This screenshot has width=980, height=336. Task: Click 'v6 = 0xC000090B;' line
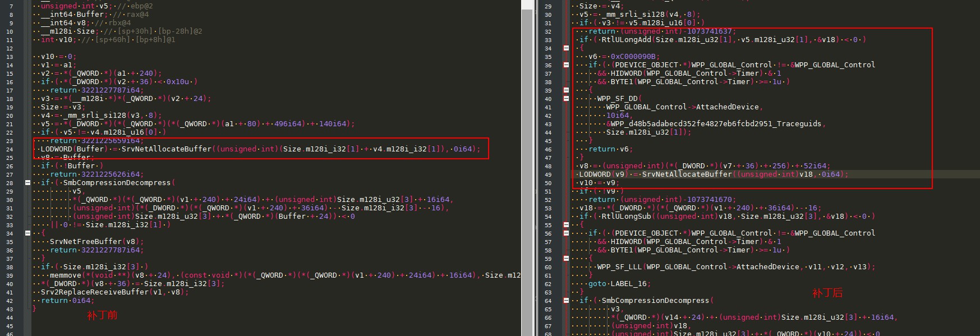[x=624, y=56]
